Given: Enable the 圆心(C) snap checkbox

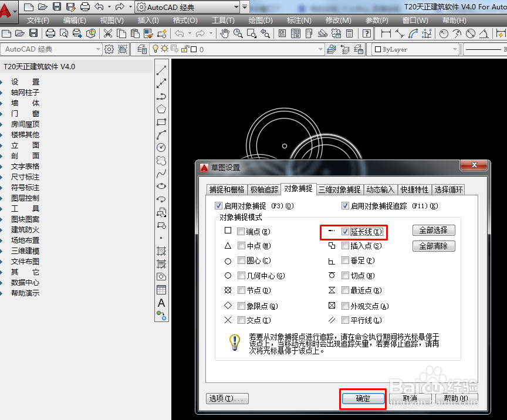Looking at the screenshot, I should tap(241, 260).
